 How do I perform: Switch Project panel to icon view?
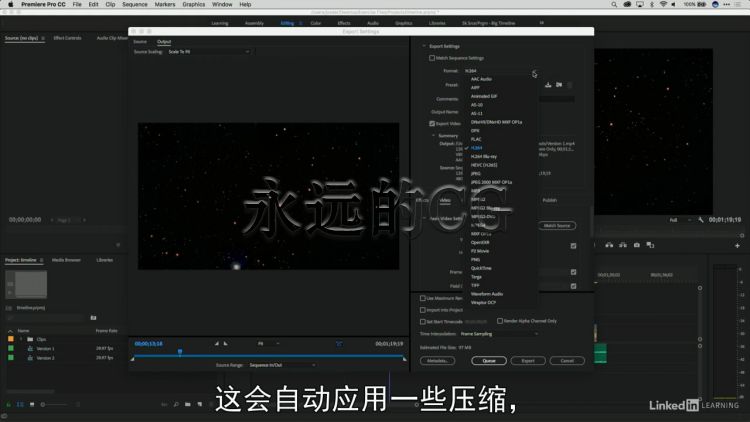(x=32, y=404)
